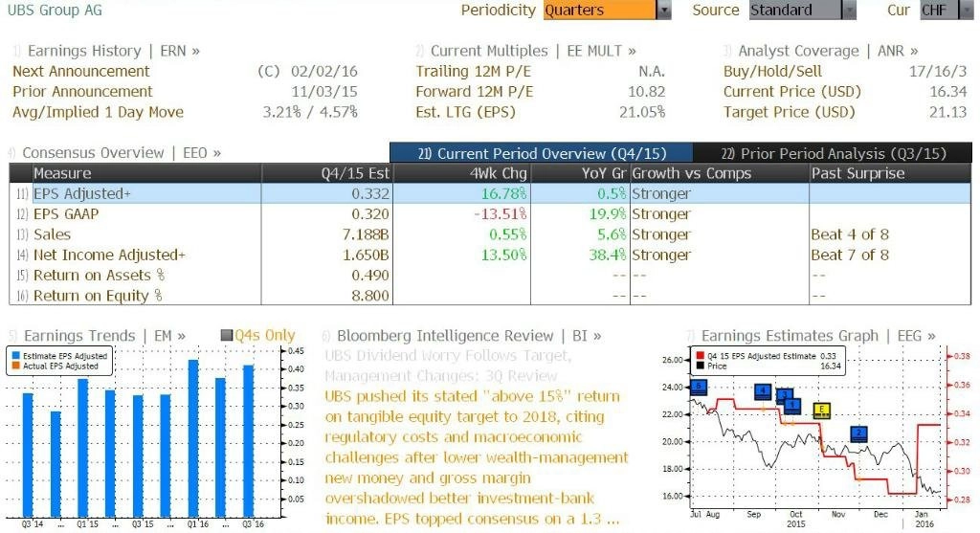Click the Source dropdown arrow button
This screenshot has height=533, width=980.
coord(849,10)
